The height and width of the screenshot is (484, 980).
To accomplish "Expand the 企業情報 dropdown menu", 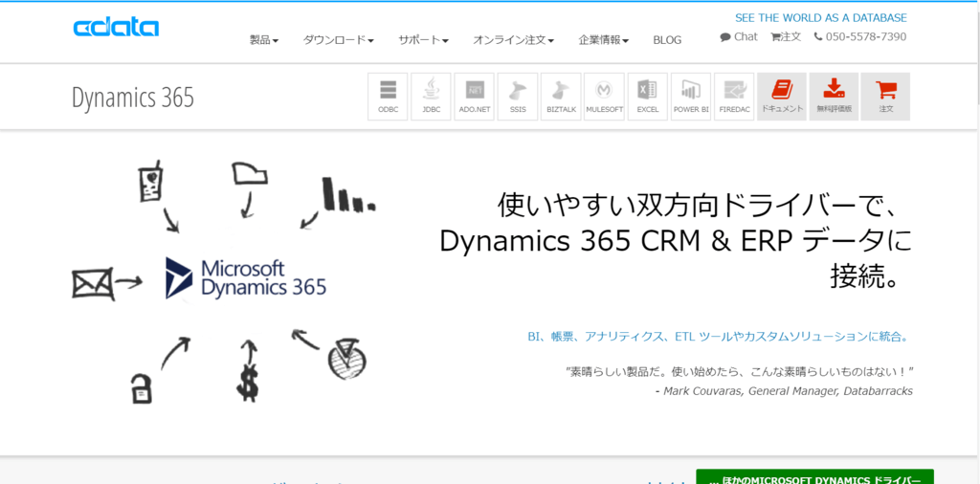I will [x=604, y=40].
